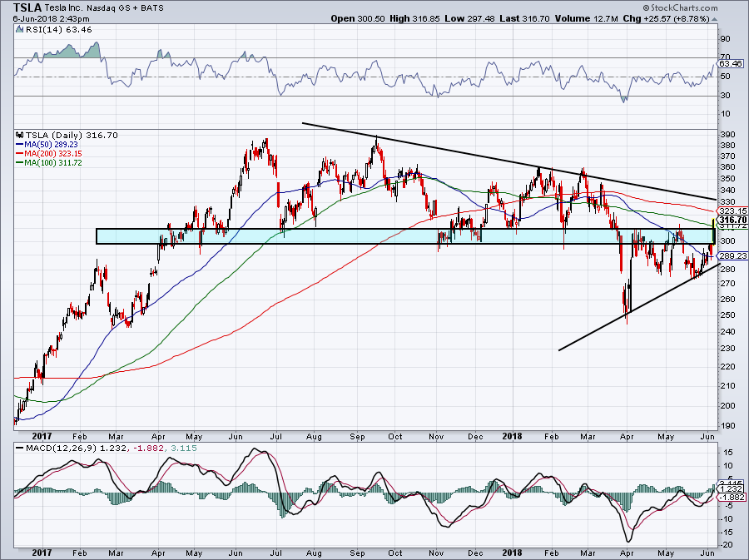
Task: Click the Chg +25.57 (+8.78%) value
Action: (x=667, y=18)
